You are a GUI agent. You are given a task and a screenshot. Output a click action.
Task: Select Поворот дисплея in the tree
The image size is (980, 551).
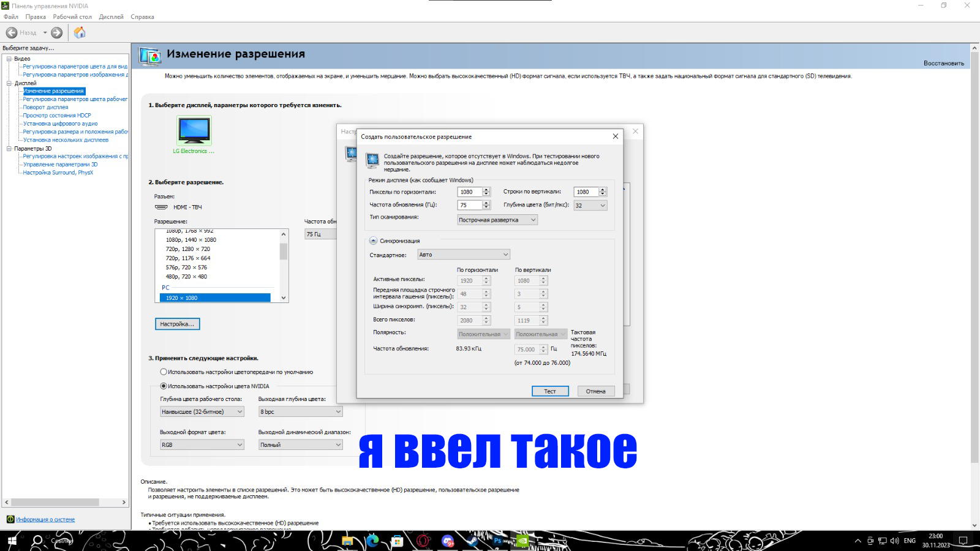coord(45,107)
